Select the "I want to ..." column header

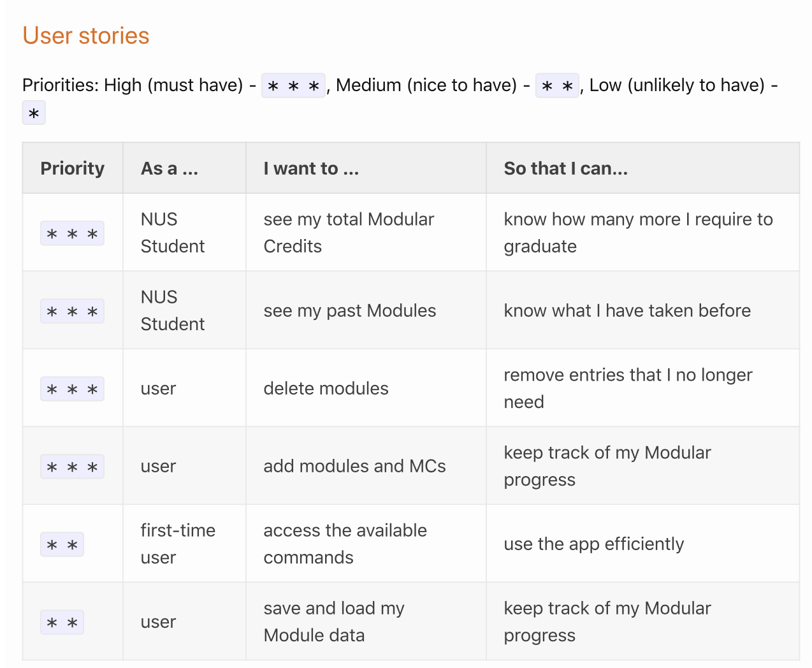click(366, 168)
